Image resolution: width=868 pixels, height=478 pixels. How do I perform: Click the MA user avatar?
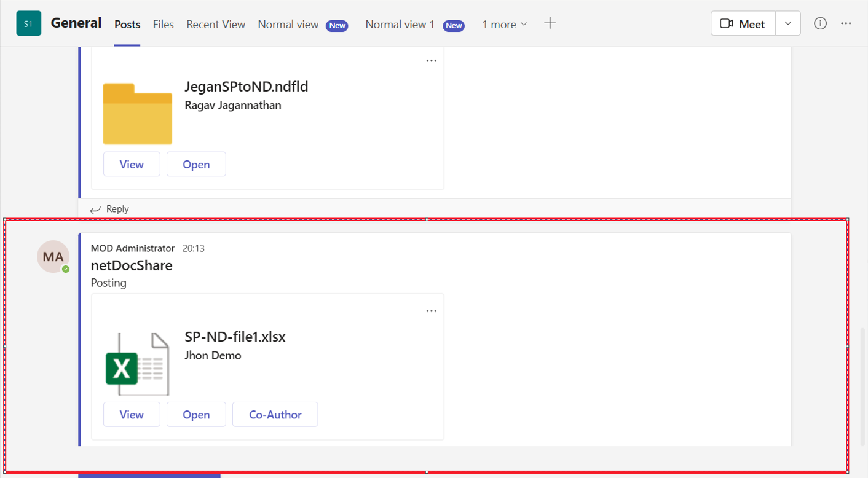(53, 257)
